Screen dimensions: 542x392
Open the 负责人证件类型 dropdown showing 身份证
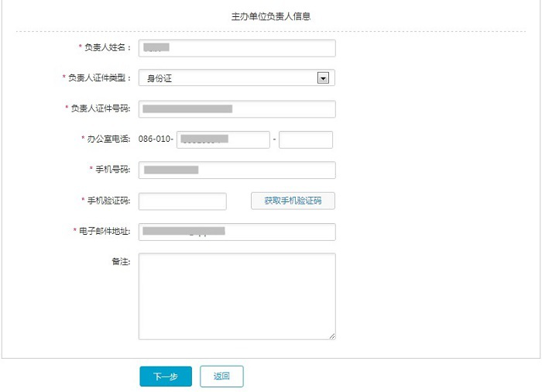click(236, 77)
